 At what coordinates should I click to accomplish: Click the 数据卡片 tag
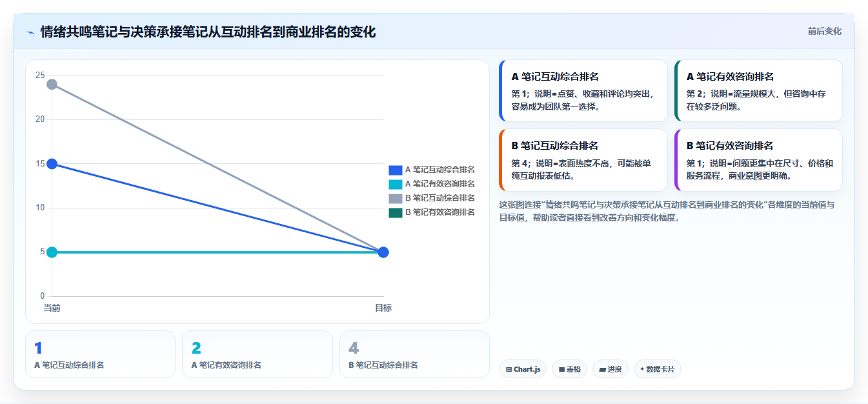657,369
